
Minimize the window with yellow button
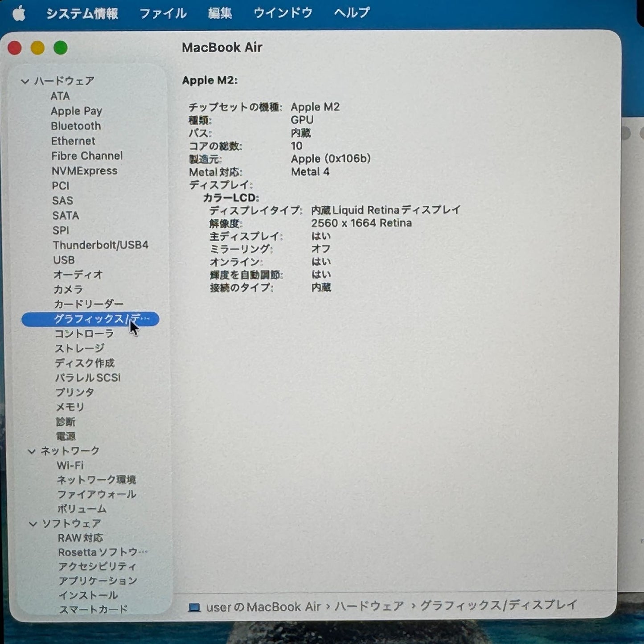tap(37, 48)
